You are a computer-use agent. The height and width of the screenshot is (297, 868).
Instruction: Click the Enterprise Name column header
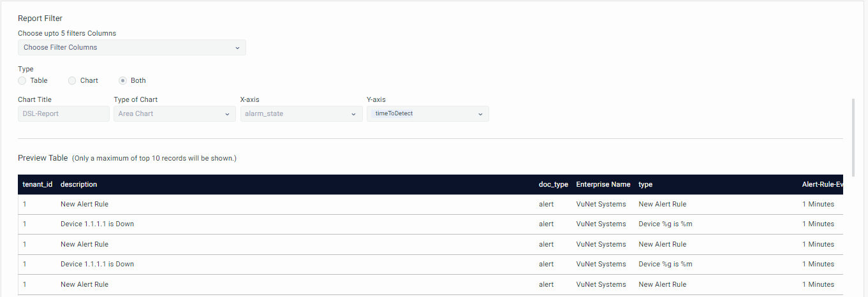click(603, 185)
